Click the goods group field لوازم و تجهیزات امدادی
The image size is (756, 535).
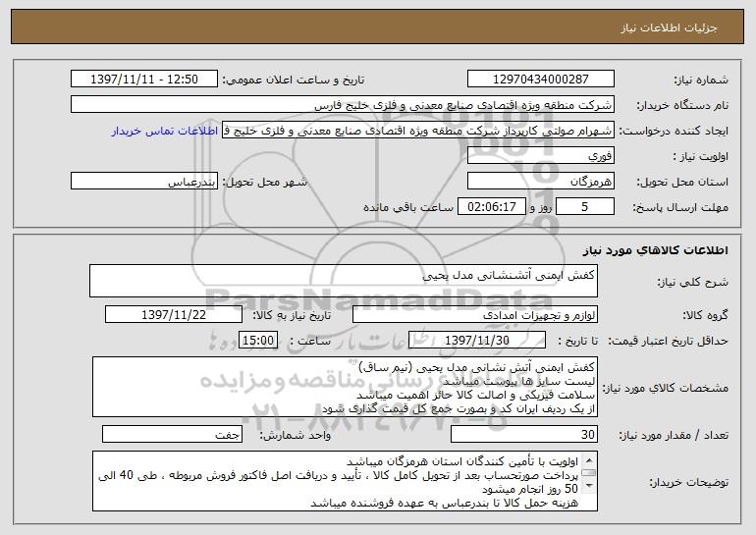[x=475, y=314]
